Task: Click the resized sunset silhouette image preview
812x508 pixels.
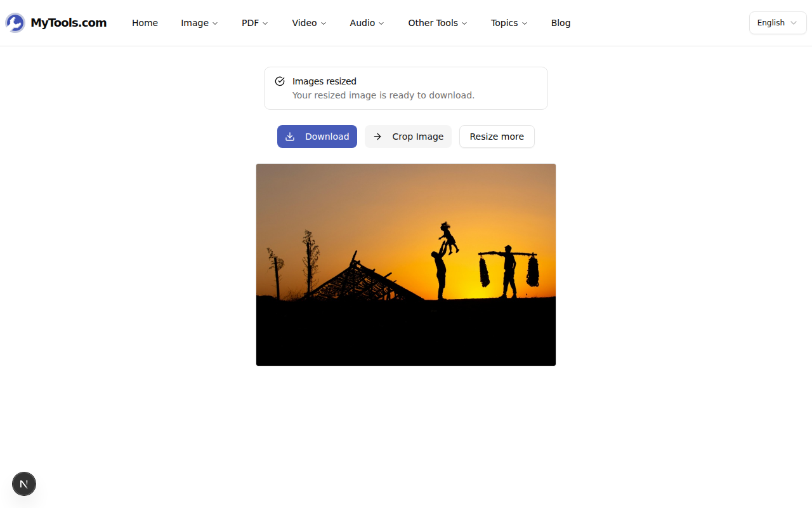Action: [406, 265]
